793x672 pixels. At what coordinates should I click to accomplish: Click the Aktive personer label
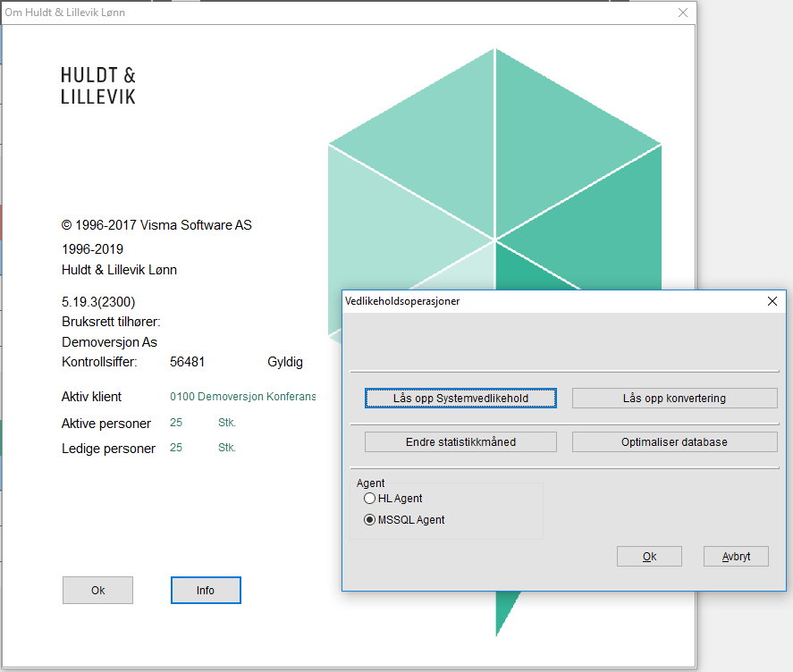click(x=106, y=424)
